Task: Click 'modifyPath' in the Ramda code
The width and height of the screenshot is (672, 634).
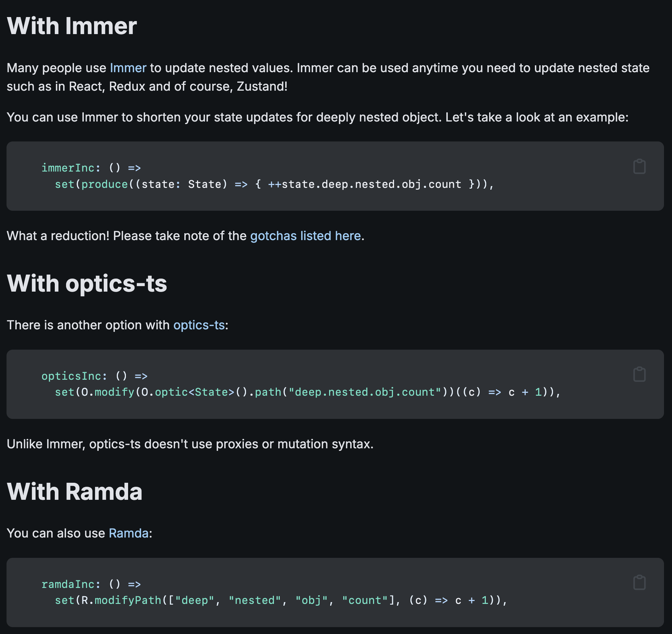Action: pyautogui.click(x=128, y=600)
